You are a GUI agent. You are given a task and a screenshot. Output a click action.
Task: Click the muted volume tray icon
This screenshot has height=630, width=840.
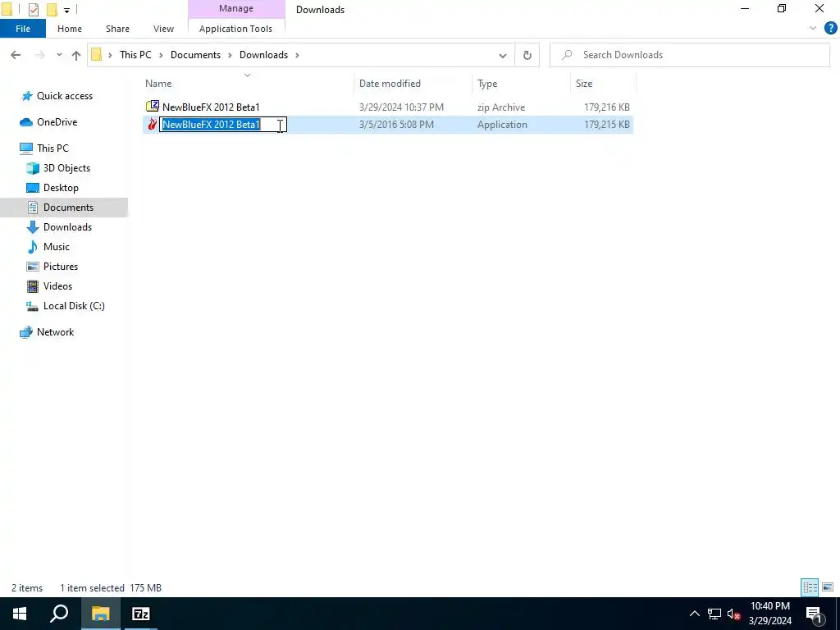coord(733,614)
